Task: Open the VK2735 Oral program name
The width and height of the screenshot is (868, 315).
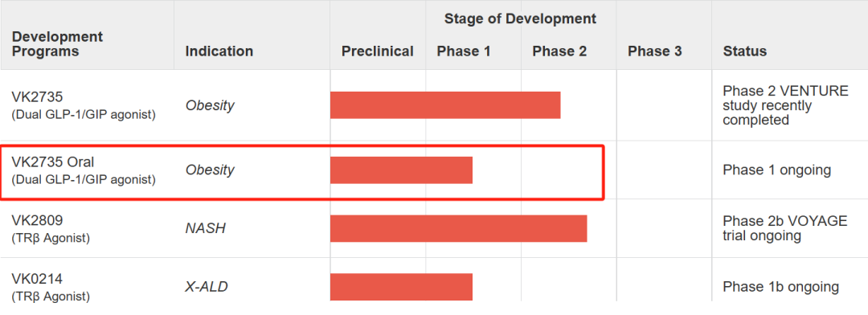Action: pos(53,162)
